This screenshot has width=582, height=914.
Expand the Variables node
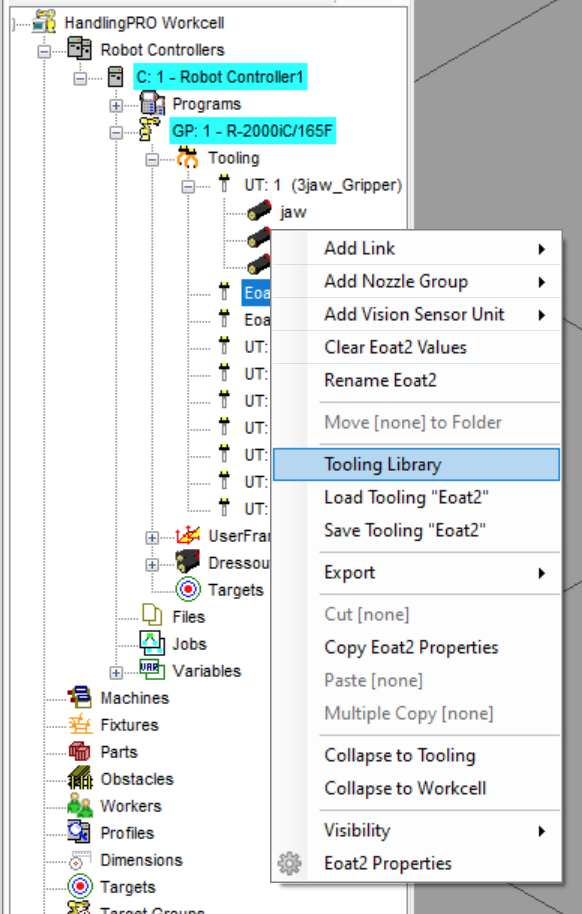116,673
